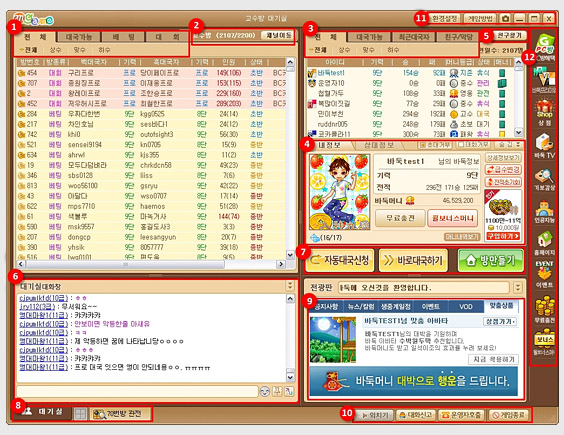Click the grid view icon beside 대기실

[x=81, y=413]
